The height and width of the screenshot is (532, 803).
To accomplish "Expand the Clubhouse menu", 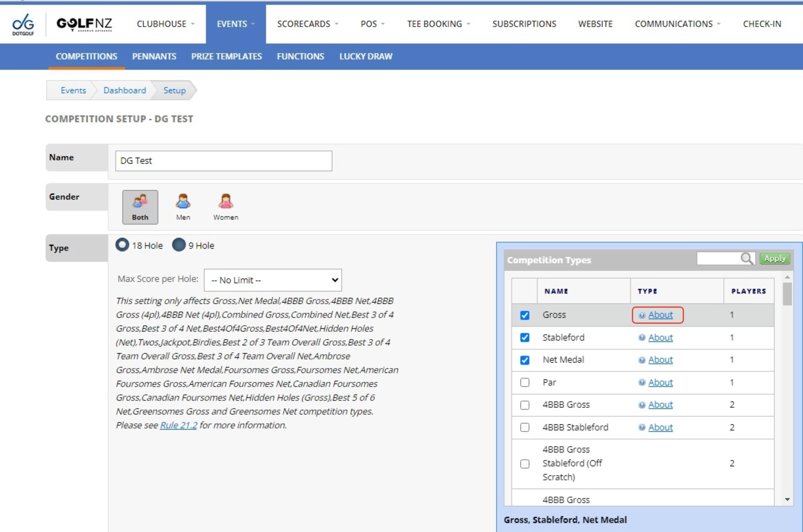I will [x=165, y=24].
